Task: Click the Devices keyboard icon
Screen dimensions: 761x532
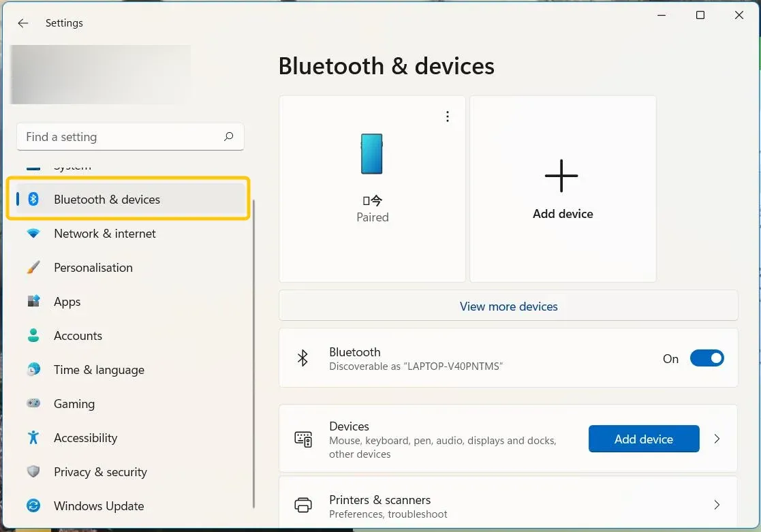Action: pos(303,439)
